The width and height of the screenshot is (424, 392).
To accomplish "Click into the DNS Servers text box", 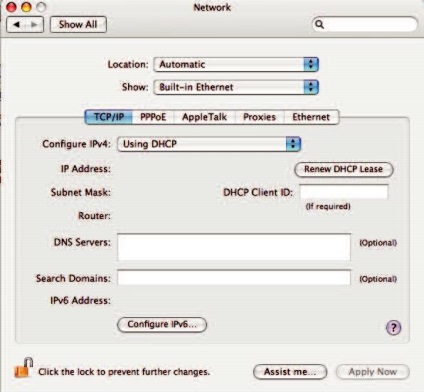I will tap(234, 247).
